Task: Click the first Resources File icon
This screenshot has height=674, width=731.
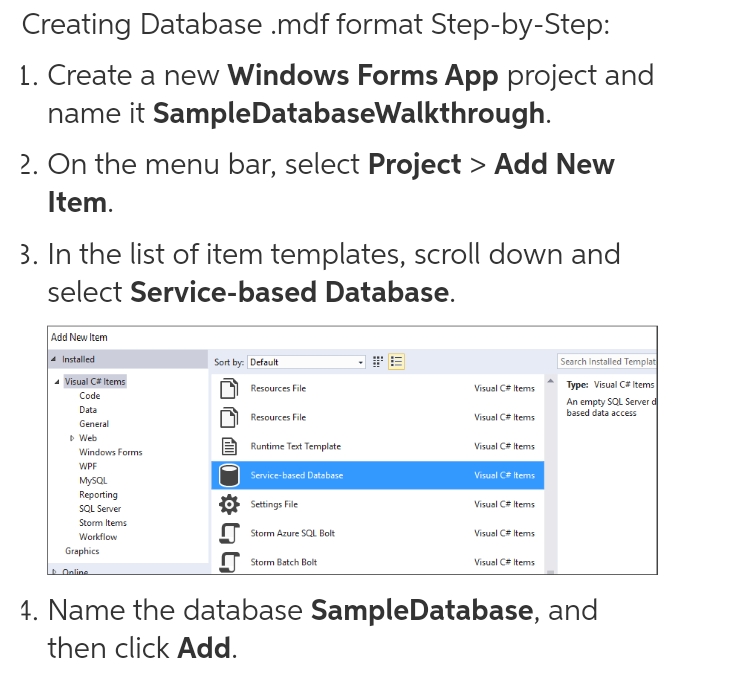Action: [229, 388]
